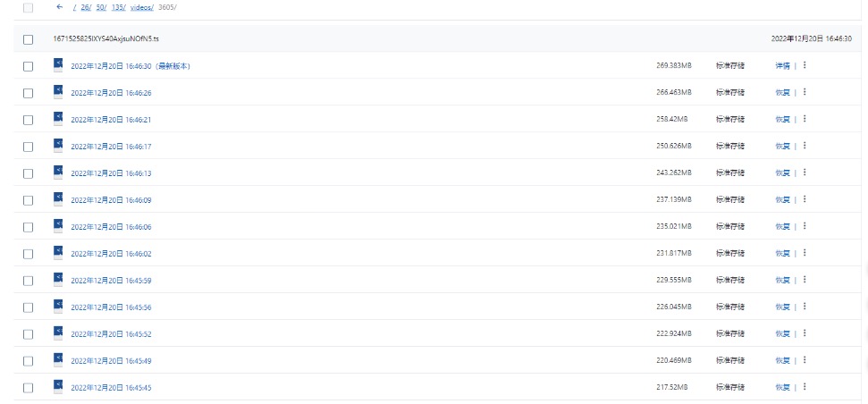This screenshot has width=868, height=404.
Task: Toggle the select-all checkbox at top
Action: point(29,8)
